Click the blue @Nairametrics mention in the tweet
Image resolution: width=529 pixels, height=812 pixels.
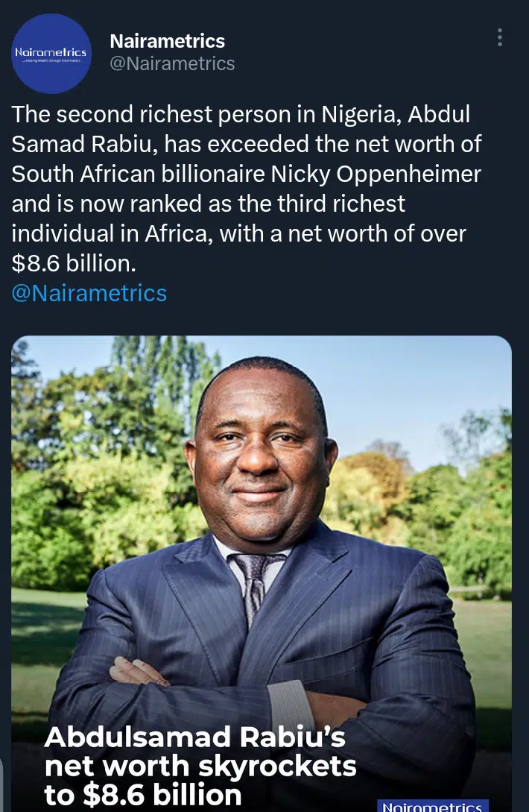pos(91,293)
